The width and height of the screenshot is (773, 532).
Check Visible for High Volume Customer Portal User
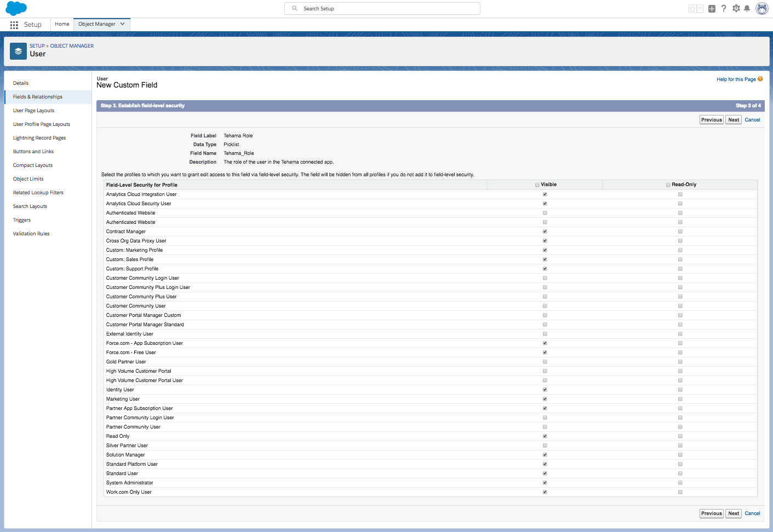click(x=545, y=380)
